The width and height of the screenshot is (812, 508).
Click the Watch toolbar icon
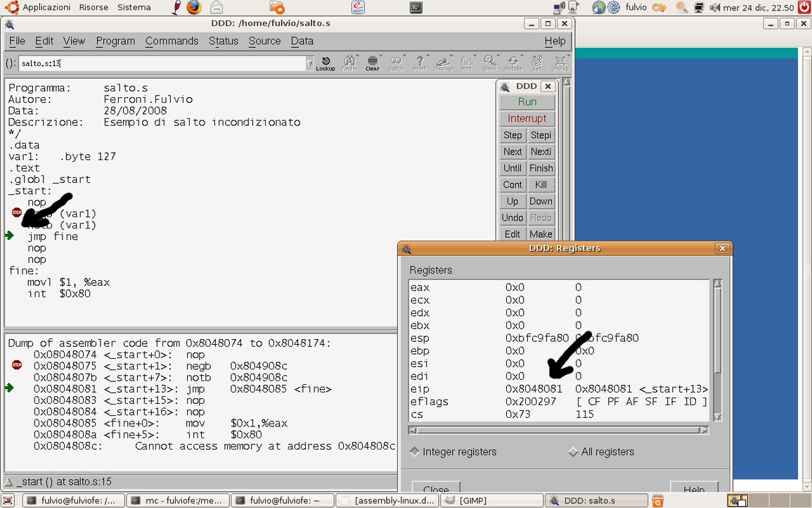tap(396, 63)
